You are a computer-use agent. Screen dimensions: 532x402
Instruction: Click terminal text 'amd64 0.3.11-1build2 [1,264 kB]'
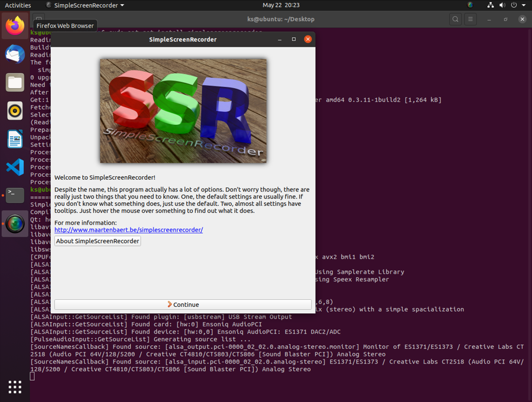coord(384,100)
